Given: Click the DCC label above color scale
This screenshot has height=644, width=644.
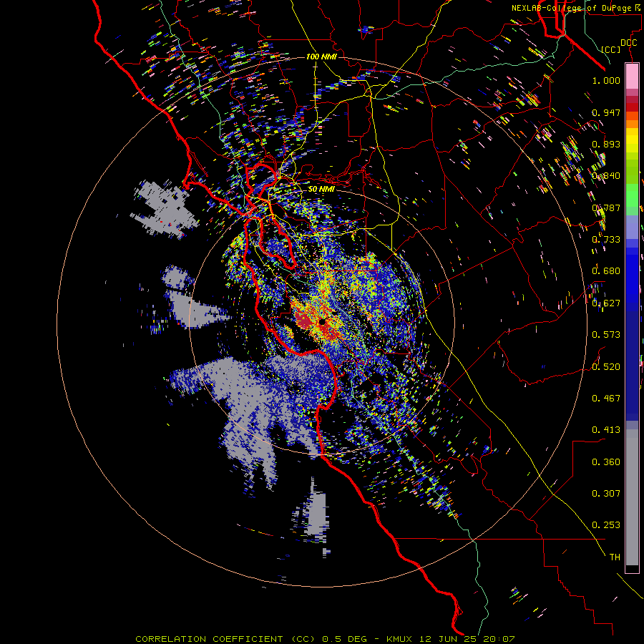Looking at the screenshot, I should (x=628, y=43).
